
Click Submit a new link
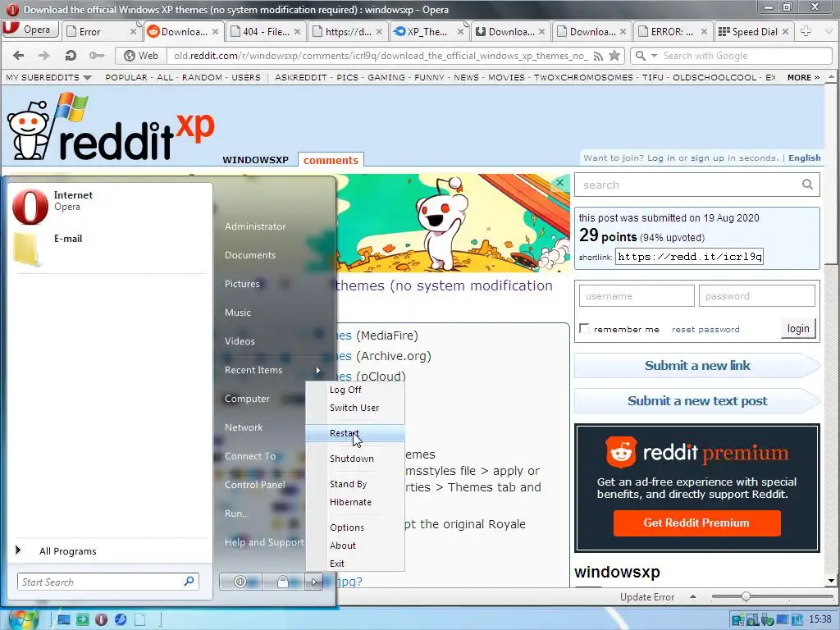(x=697, y=365)
